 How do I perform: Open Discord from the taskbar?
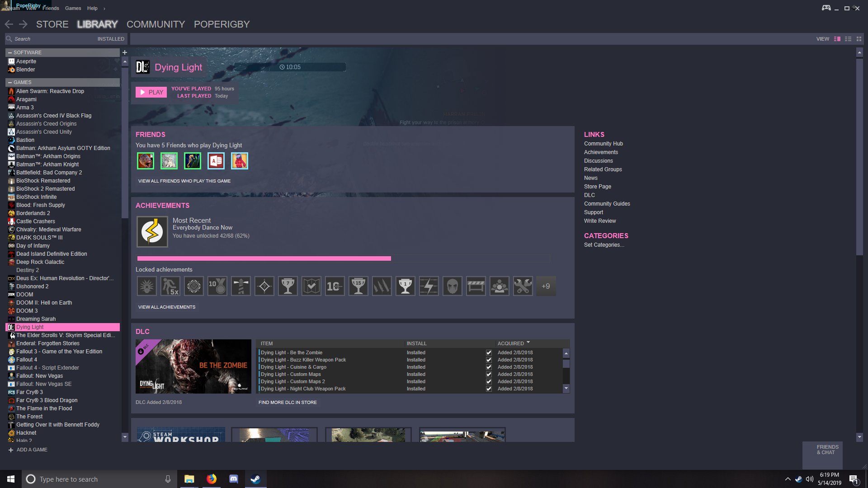(x=234, y=479)
